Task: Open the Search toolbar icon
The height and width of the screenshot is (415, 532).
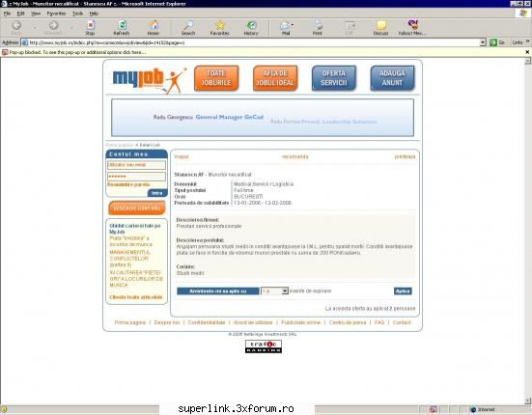Action: [x=188, y=27]
